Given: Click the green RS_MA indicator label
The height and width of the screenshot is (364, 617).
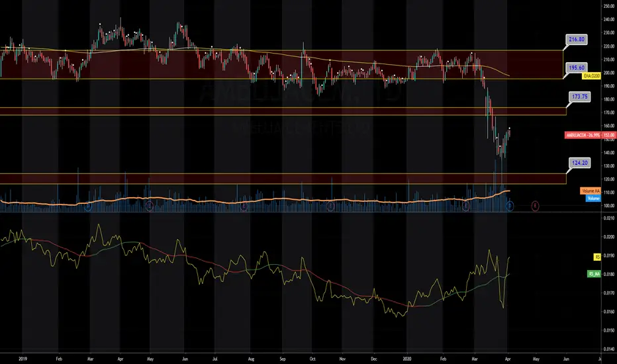Looking at the screenshot, I should click(x=594, y=274).
